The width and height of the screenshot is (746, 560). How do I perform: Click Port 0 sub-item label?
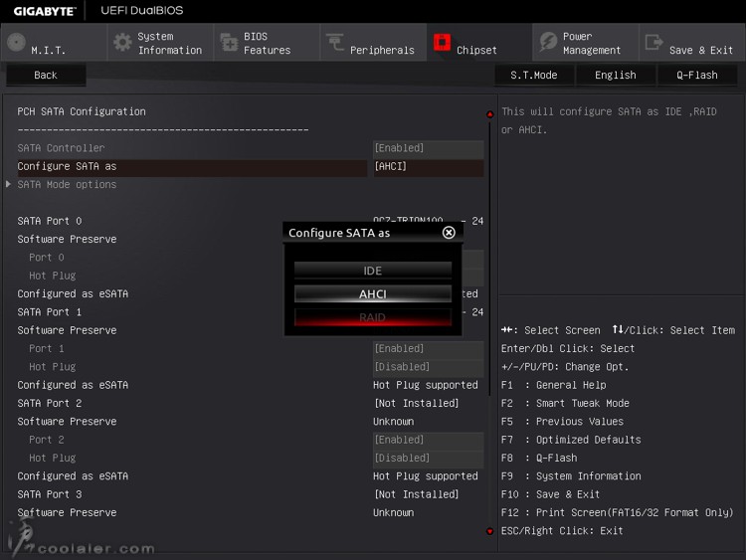pos(47,258)
